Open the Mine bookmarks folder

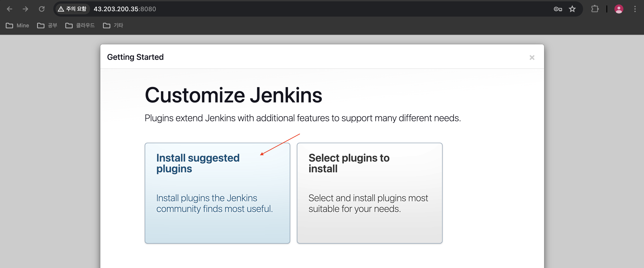point(17,26)
